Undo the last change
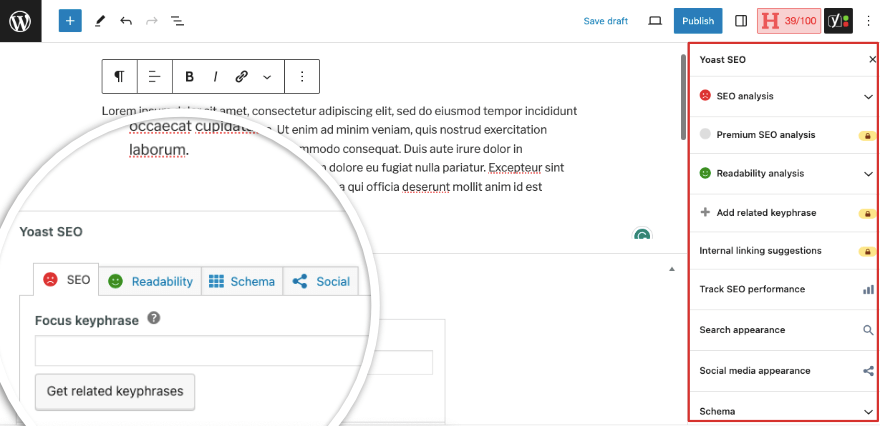 tap(126, 21)
